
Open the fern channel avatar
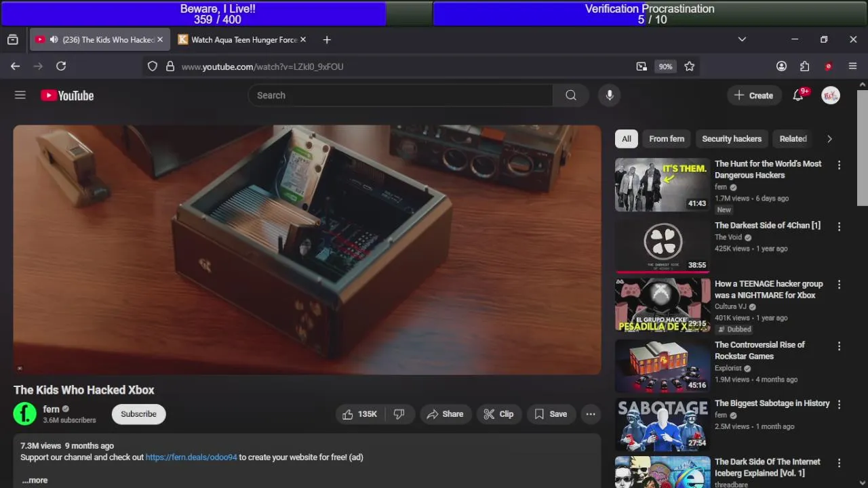[x=25, y=414]
